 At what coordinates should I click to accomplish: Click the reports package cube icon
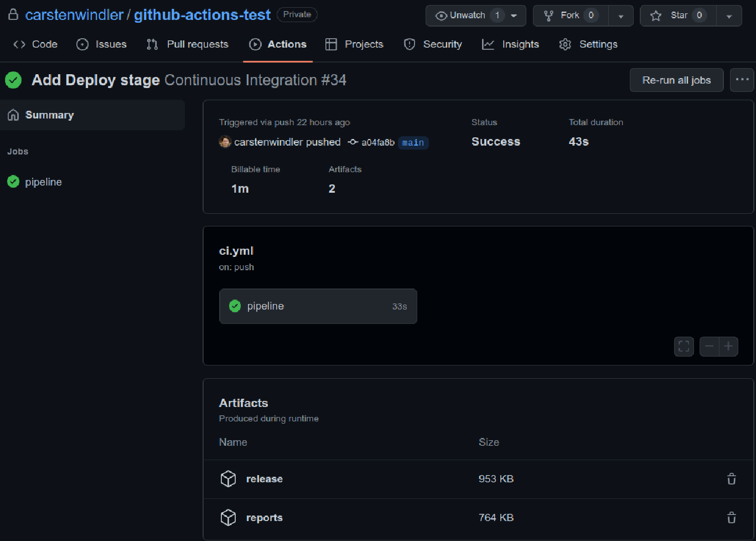228,518
